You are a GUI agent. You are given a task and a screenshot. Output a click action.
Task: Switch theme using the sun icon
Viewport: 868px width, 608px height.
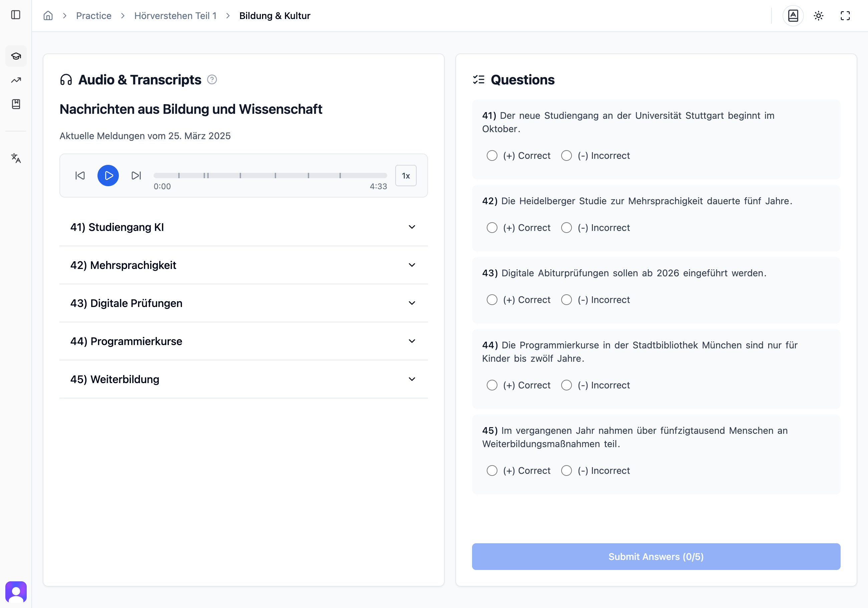[819, 15]
